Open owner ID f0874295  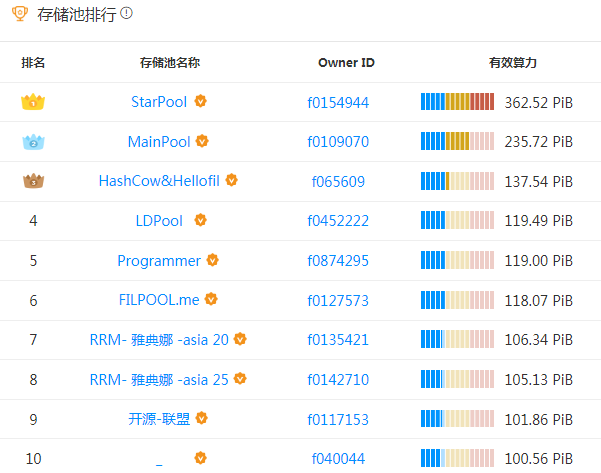338,261
